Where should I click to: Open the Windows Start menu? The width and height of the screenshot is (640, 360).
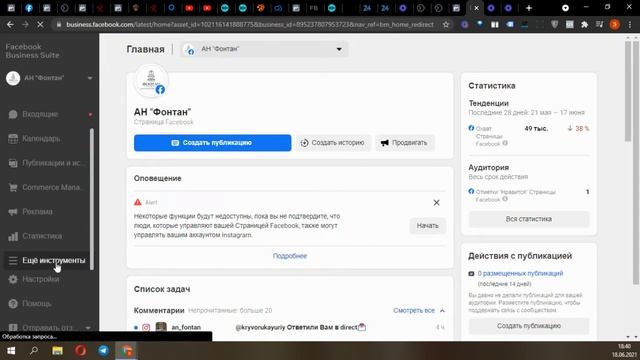tap(11, 351)
